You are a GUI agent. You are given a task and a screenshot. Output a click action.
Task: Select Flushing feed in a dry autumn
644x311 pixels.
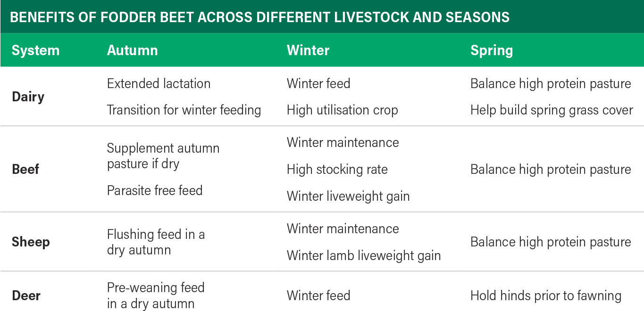point(156,242)
